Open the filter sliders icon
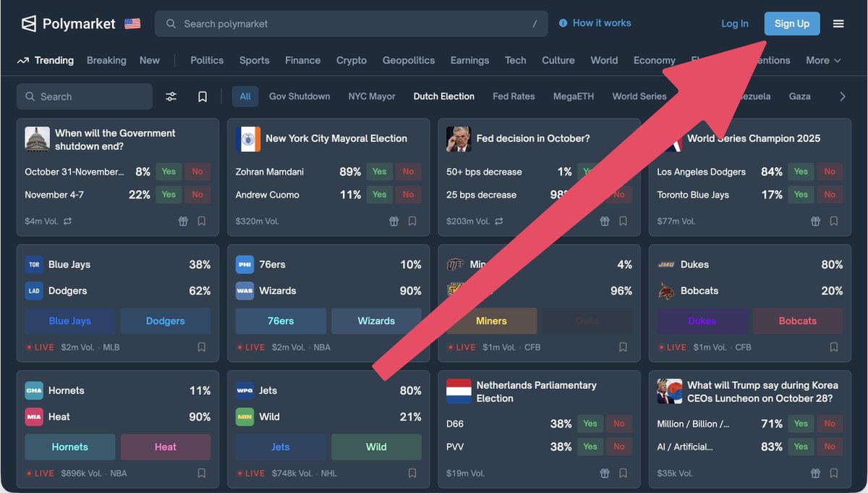868x493 pixels. click(171, 96)
